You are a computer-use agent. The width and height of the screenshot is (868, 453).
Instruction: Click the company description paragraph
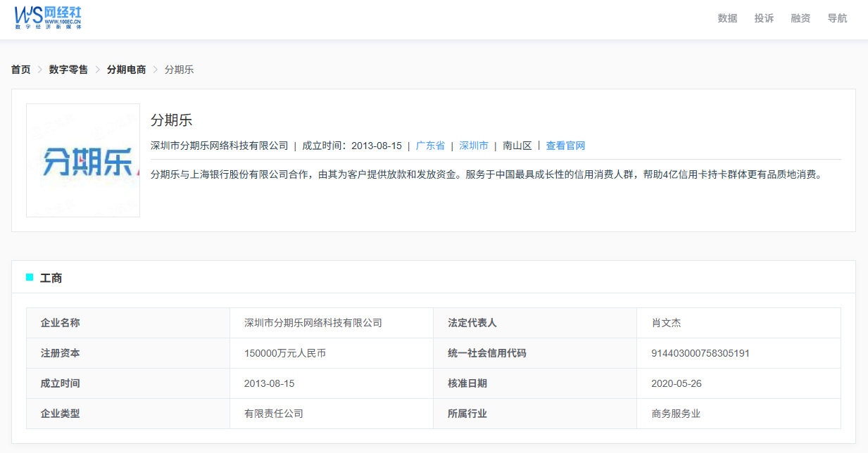(486, 174)
